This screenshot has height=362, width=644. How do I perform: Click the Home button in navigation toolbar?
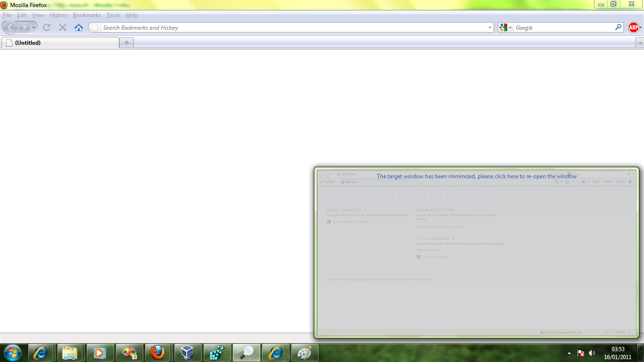click(x=79, y=28)
